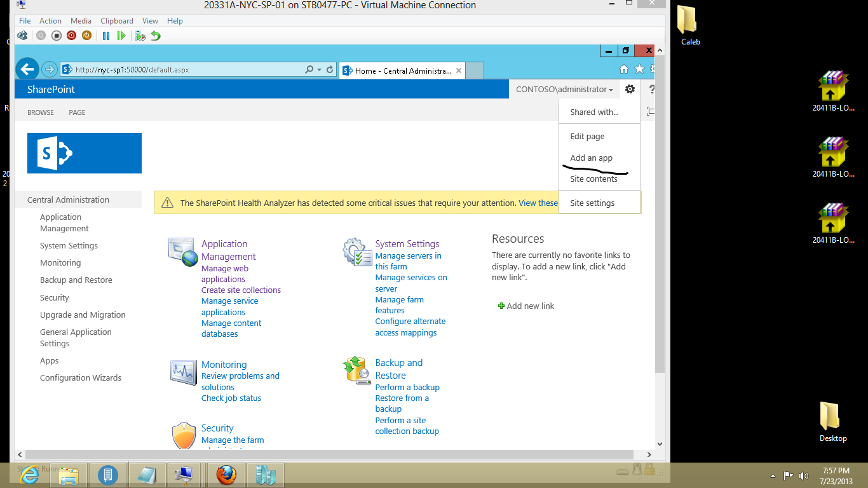Expand the address bar search dropdown arrow
This screenshot has width=868, height=488.
(319, 70)
